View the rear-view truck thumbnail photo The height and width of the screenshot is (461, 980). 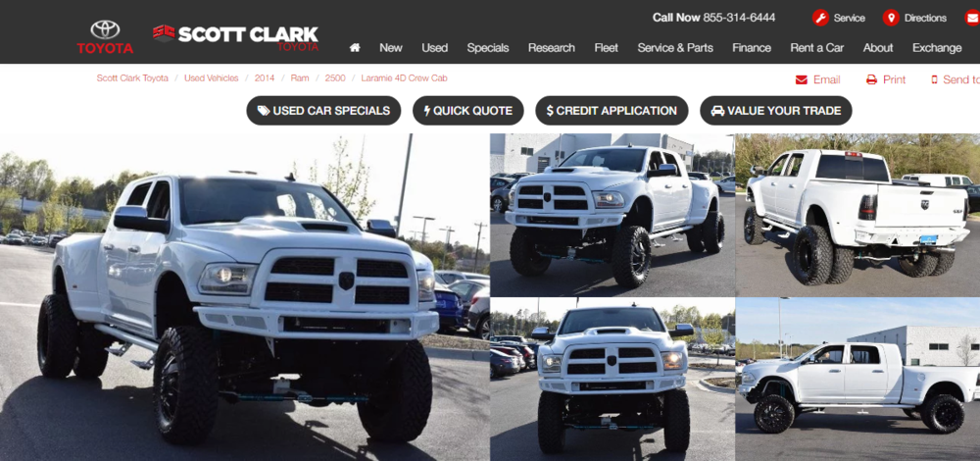pos(857,215)
